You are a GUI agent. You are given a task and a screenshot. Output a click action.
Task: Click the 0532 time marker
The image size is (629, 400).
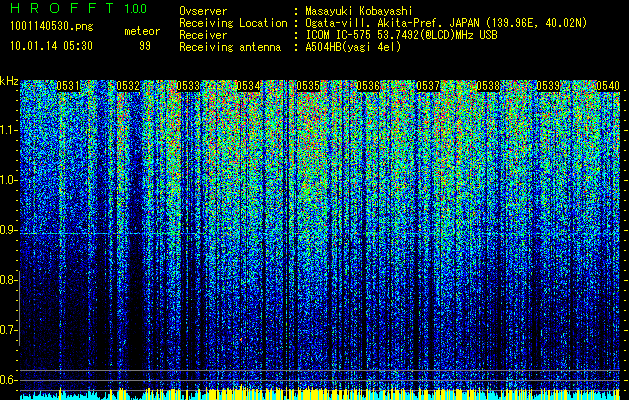(x=128, y=86)
